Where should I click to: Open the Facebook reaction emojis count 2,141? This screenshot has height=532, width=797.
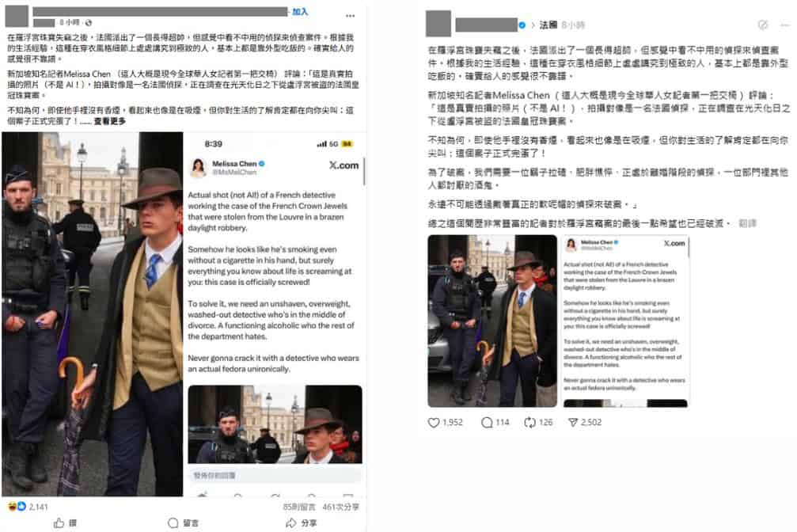[28, 507]
